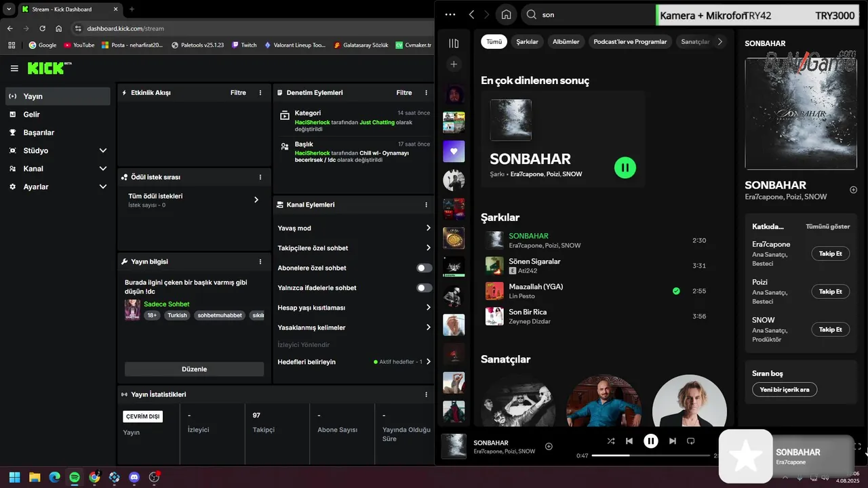Select Podcast'ler ve Programlar chip
The height and width of the screenshot is (488, 868).
click(x=630, y=41)
